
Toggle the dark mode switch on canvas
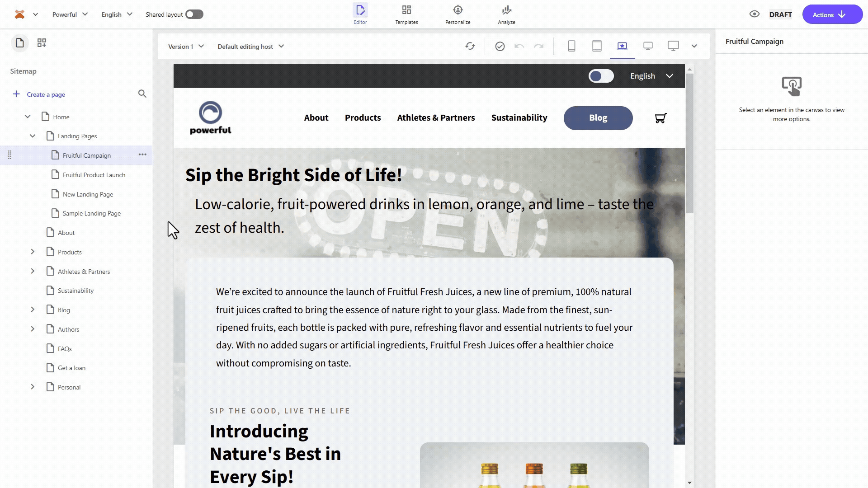601,76
